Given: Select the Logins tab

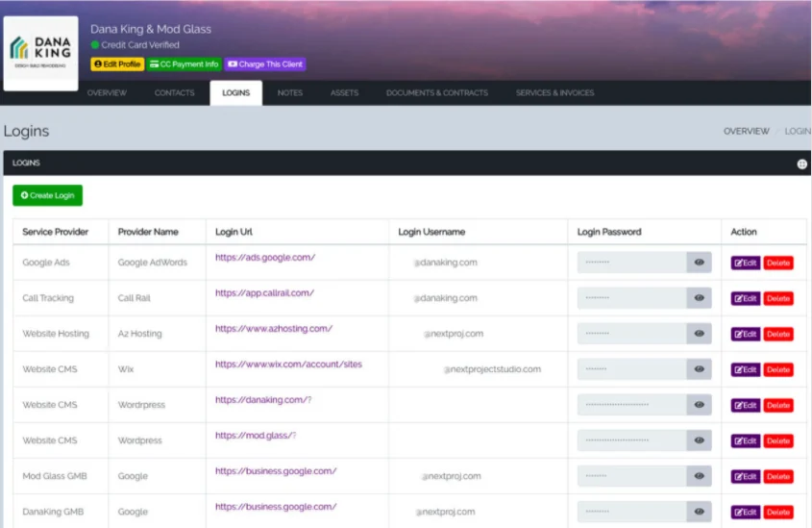Looking at the screenshot, I should point(236,92).
